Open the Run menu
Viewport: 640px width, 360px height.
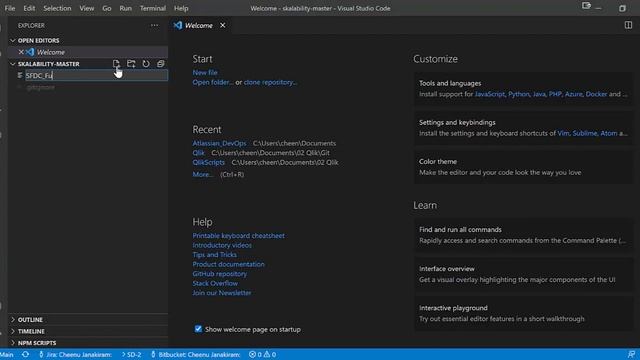pyautogui.click(x=125, y=8)
